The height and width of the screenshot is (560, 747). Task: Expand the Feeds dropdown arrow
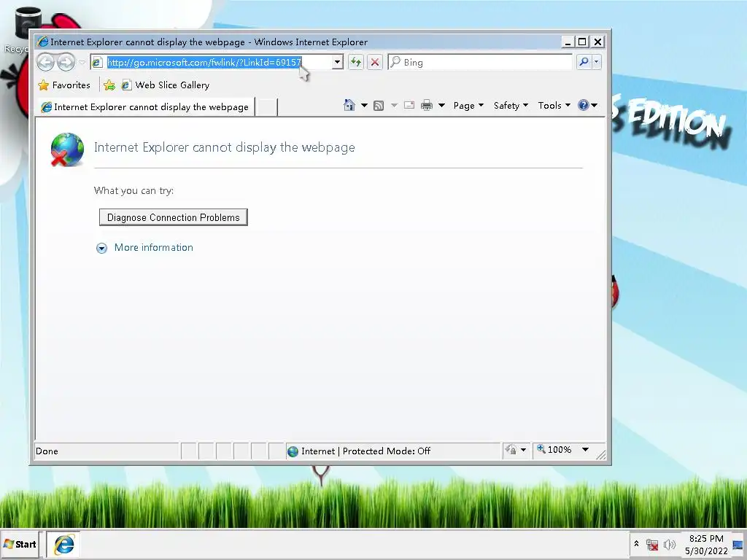394,105
